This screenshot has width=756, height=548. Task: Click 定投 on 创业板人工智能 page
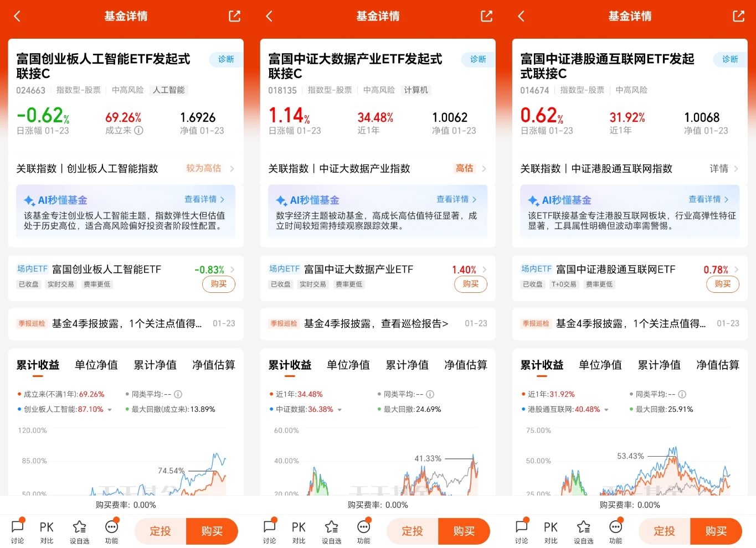[x=161, y=531]
